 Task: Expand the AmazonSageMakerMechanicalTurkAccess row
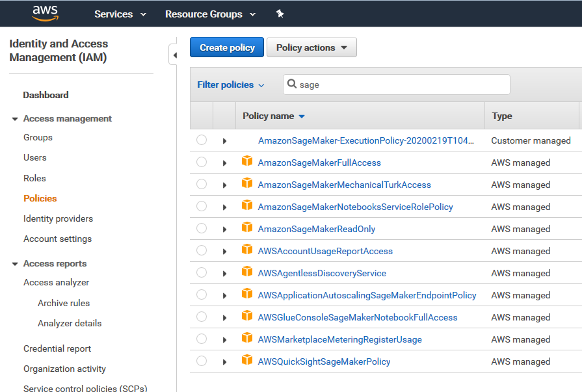(x=224, y=184)
